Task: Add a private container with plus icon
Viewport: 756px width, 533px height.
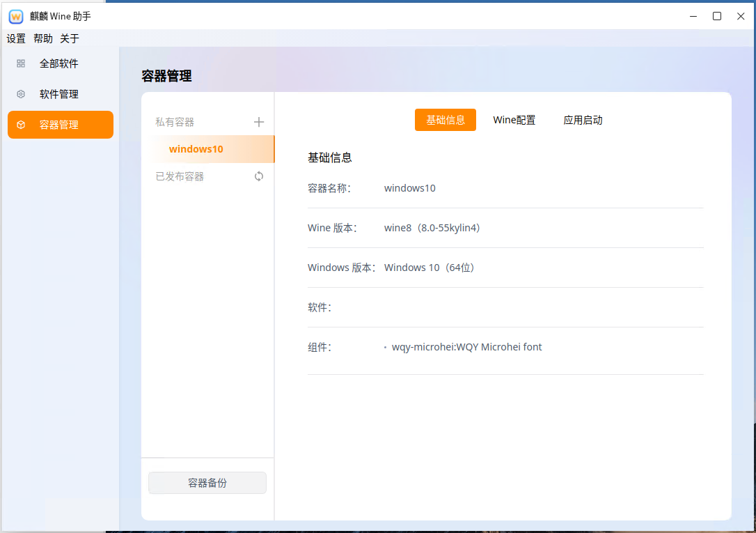Action: pyautogui.click(x=259, y=122)
